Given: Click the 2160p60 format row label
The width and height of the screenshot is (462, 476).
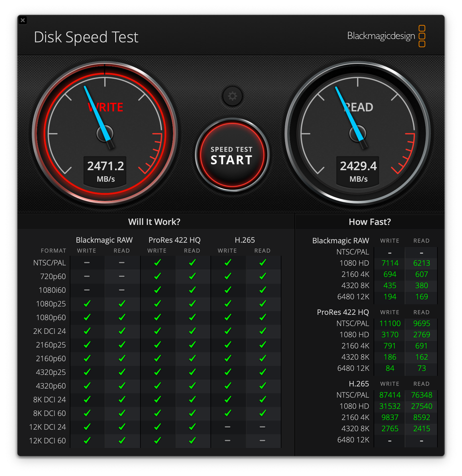Looking at the screenshot, I should point(51,358).
